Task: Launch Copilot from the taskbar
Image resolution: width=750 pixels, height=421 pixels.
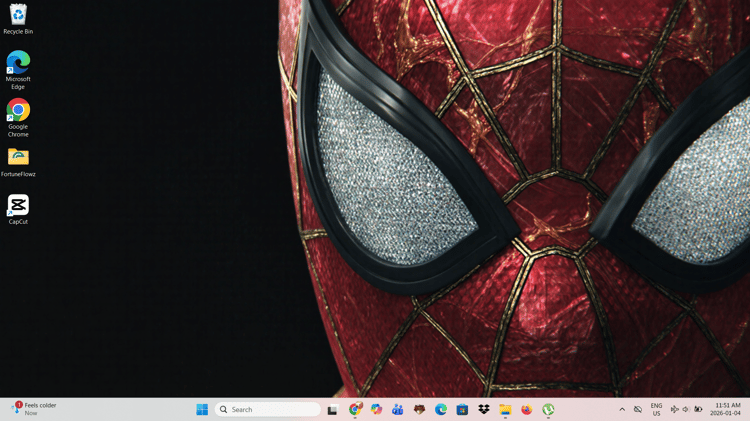Action: (x=376, y=410)
